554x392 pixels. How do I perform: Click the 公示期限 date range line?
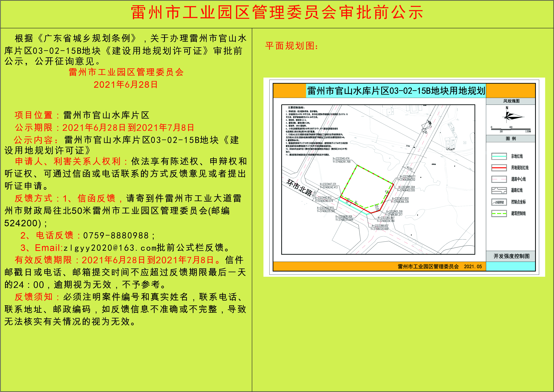[x=105, y=127]
